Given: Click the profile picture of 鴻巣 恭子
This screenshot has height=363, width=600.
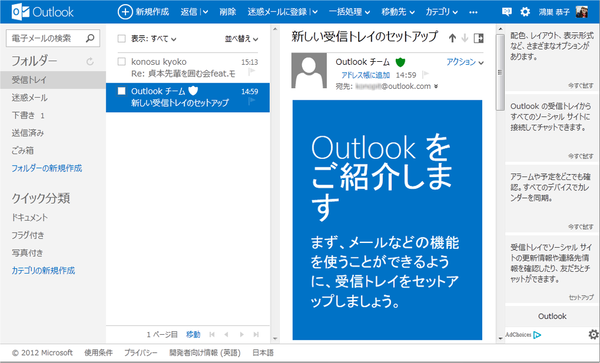Looking at the screenshot, I should coord(582,12).
